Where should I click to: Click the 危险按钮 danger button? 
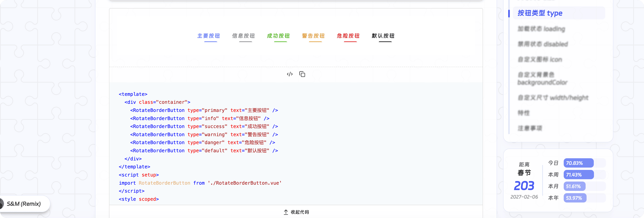348,36
